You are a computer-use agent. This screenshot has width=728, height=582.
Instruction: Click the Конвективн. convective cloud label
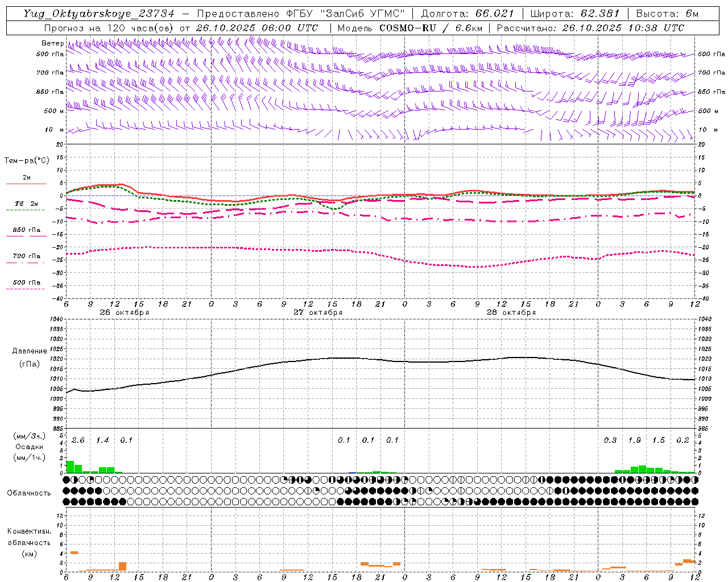click(x=29, y=531)
